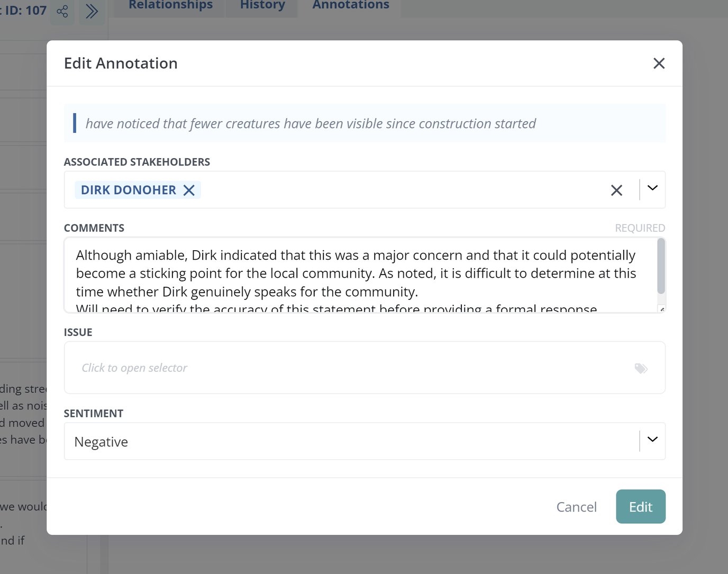The image size is (728, 574).
Task: Click the blue quote bar beside the annotation text
Action: (75, 123)
